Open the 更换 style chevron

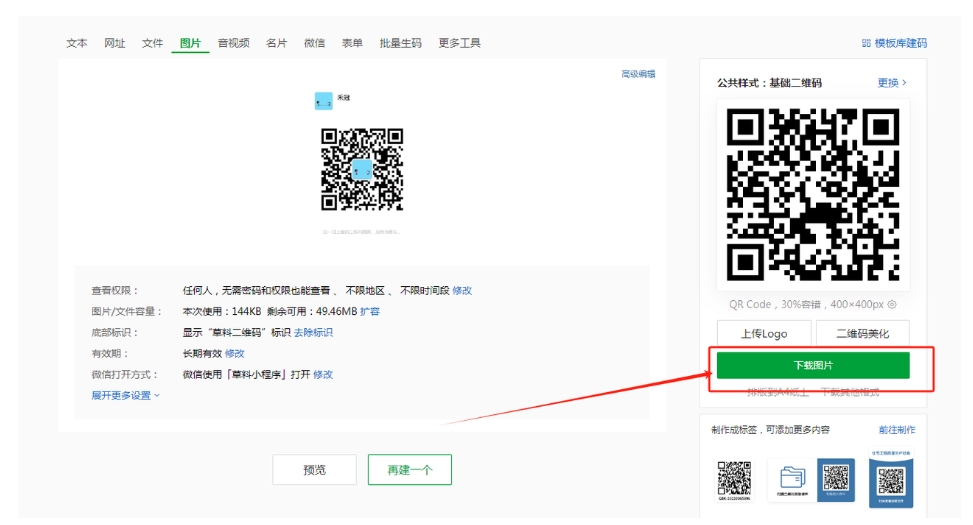point(892,83)
